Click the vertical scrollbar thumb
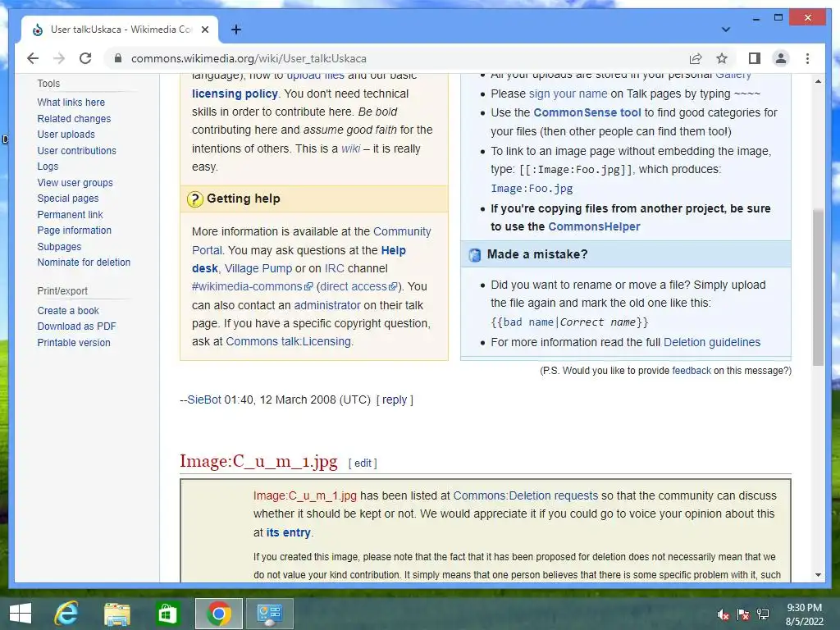Screen dimensions: 840x630 click(x=818, y=286)
